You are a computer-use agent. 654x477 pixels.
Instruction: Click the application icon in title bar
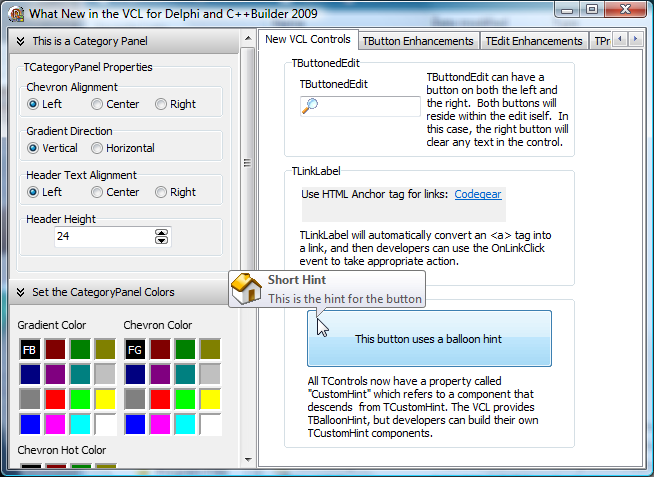point(14,14)
